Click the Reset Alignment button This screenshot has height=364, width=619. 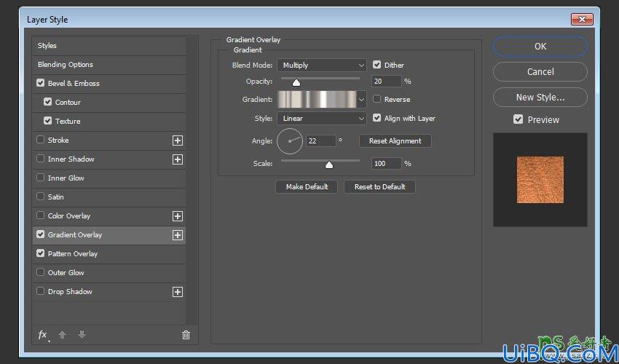coord(395,141)
